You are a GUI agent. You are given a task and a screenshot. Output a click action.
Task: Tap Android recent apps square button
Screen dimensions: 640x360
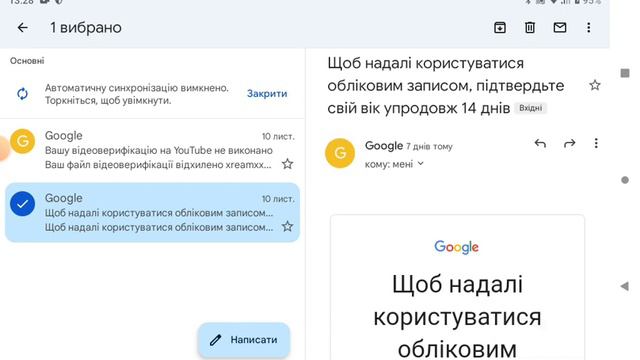pyautogui.click(x=625, y=73)
